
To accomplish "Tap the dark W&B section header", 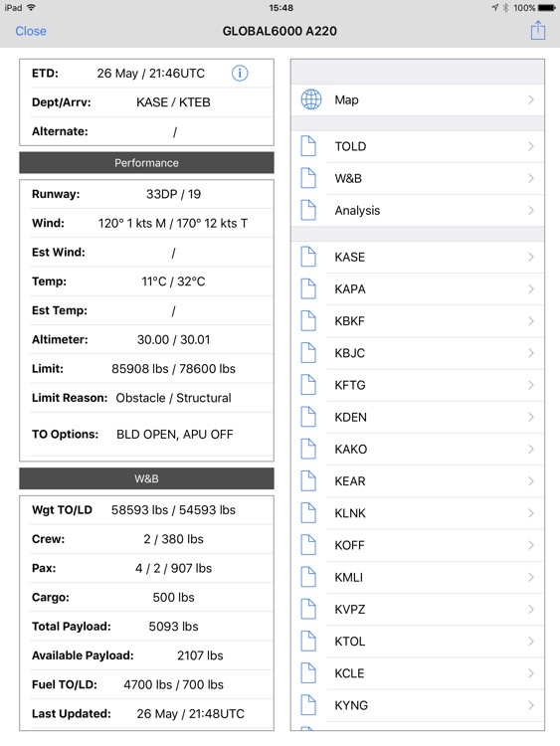I will coord(146,478).
